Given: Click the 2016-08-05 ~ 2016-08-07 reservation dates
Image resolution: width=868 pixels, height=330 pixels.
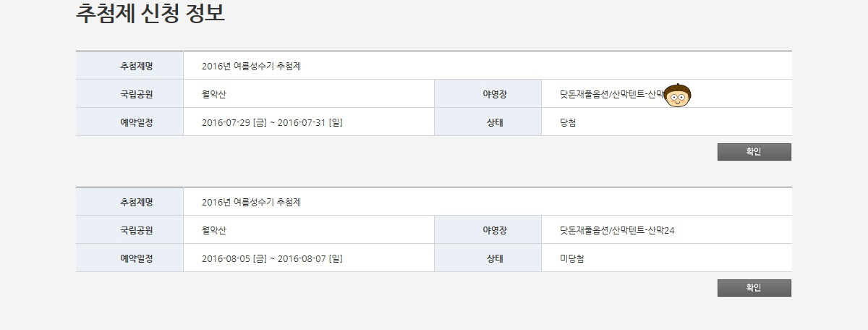Looking at the screenshot, I should [x=272, y=258].
